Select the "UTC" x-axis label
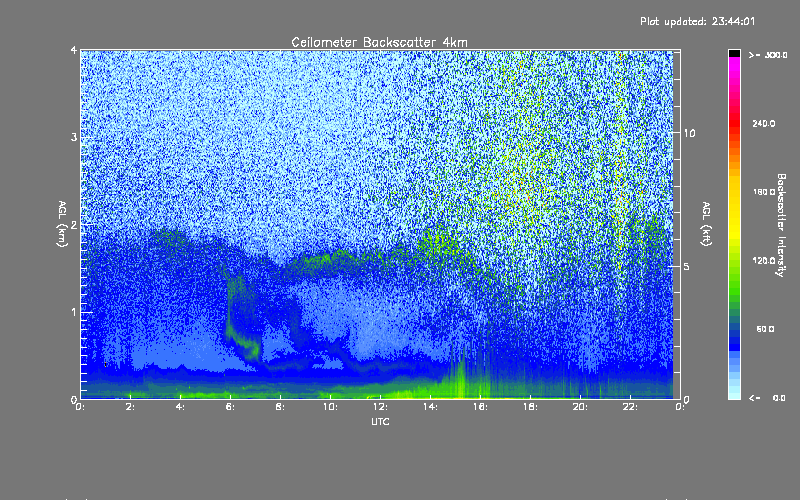Image resolution: width=800 pixels, height=500 pixels. pos(380,421)
